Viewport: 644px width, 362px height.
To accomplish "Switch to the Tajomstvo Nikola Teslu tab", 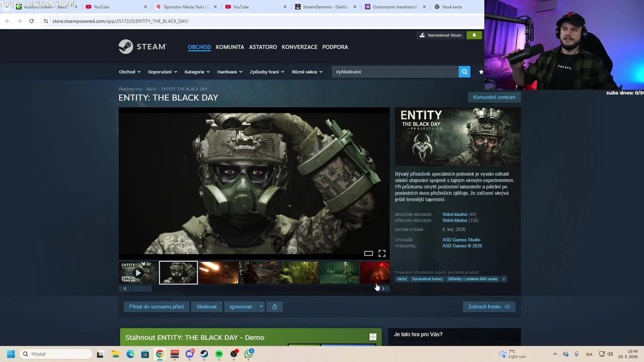I will [x=187, y=7].
